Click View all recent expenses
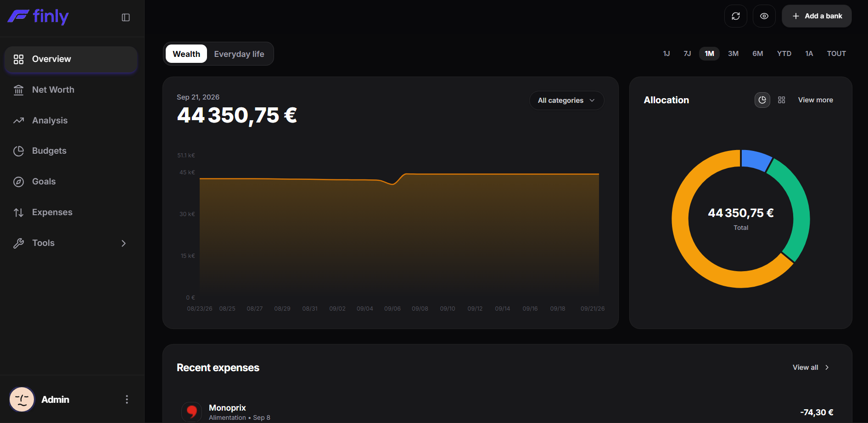 [x=811, y=367]
